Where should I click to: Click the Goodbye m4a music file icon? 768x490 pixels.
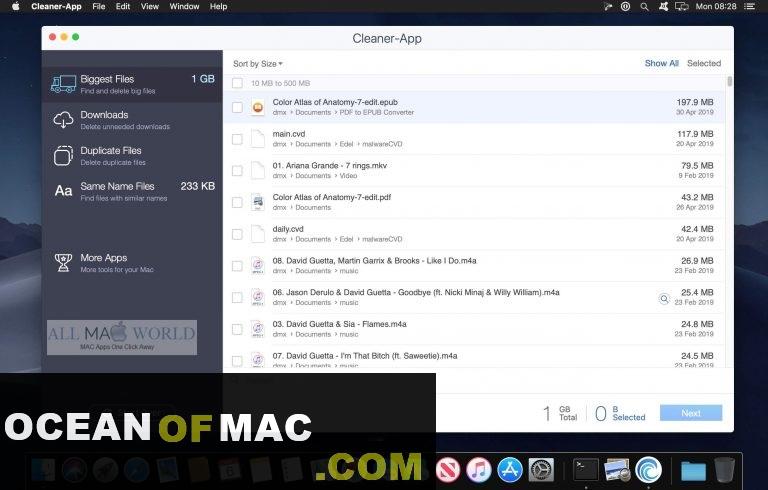258,297
